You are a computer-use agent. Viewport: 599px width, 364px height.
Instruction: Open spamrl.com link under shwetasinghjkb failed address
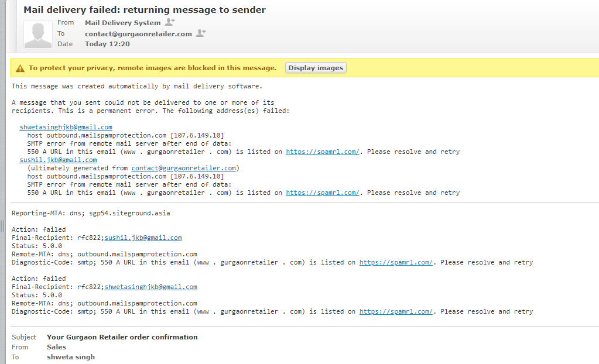322,152
